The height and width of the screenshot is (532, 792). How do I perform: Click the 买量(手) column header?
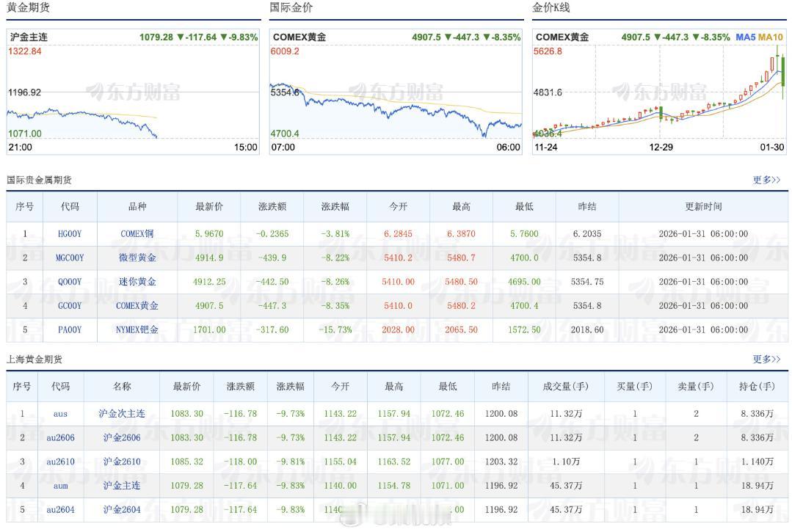click(634, 386)
